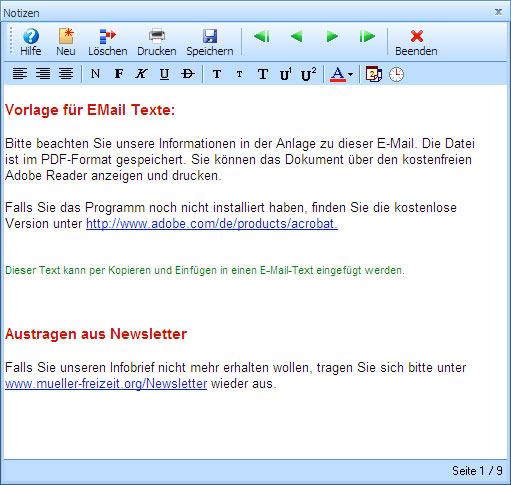Apply the red font color A
The image size is (511, 485).
(x=338, y=74)
